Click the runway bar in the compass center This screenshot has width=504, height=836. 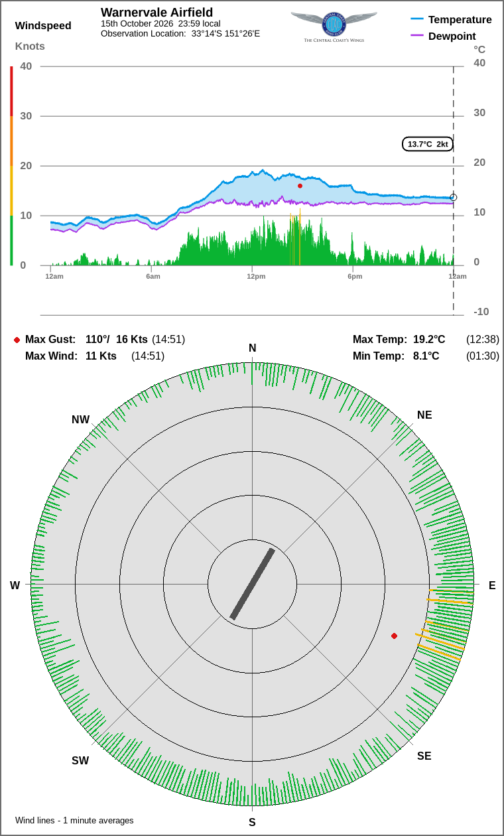252,584
